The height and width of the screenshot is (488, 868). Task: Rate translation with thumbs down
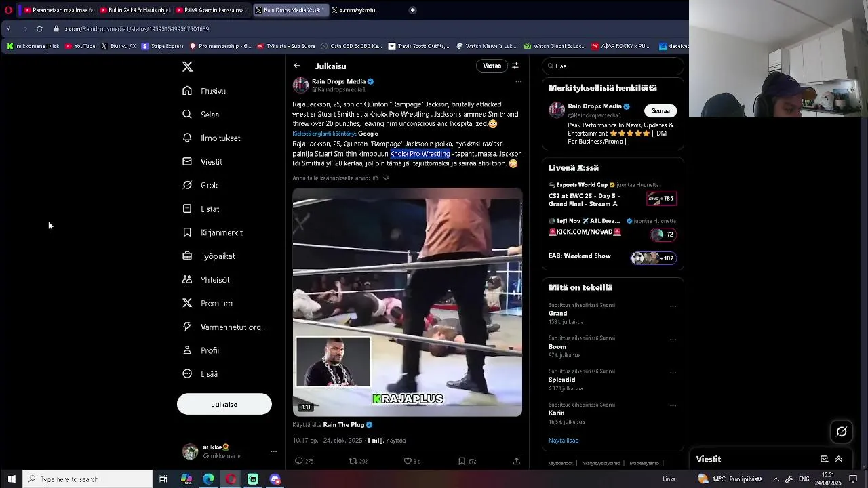[x=387, y=178]
